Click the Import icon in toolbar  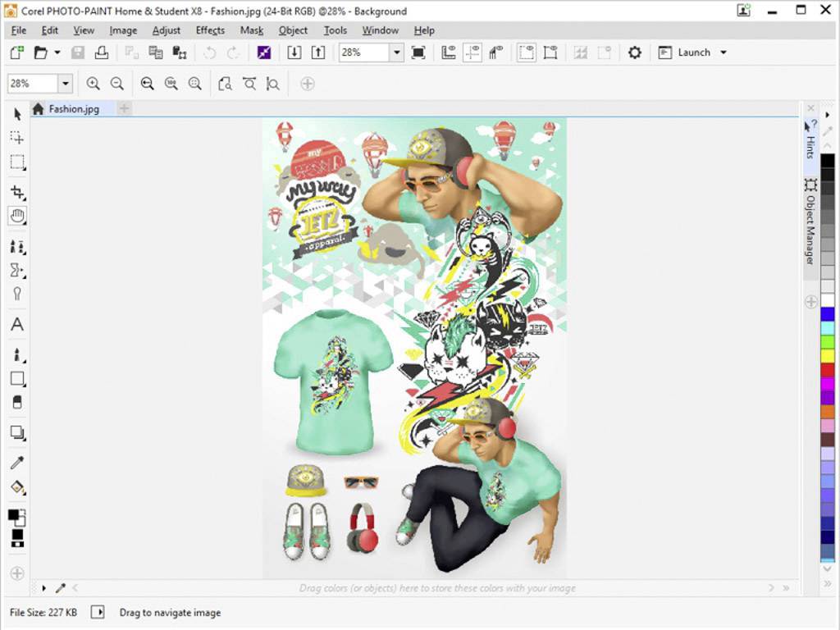[294, 52]
